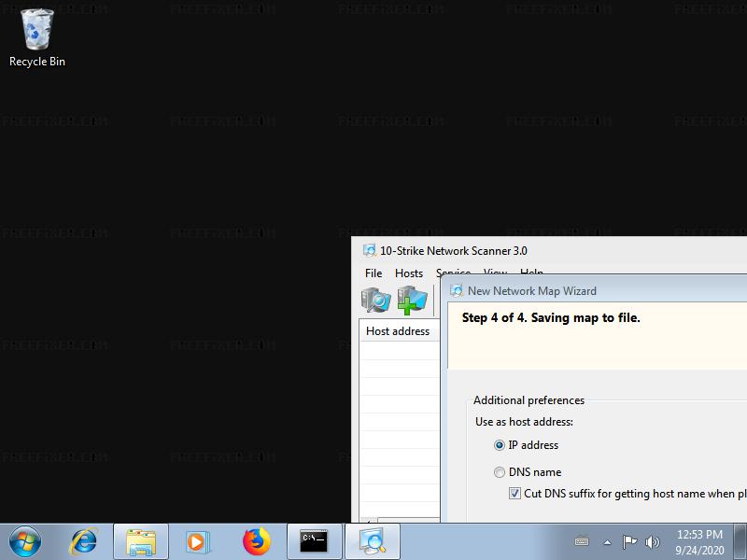Open Windows Media Player from taskbar

point(197,541)
